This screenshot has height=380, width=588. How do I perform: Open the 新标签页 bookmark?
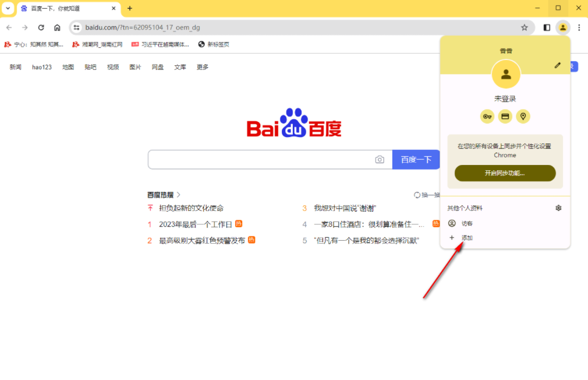point(214,44)
